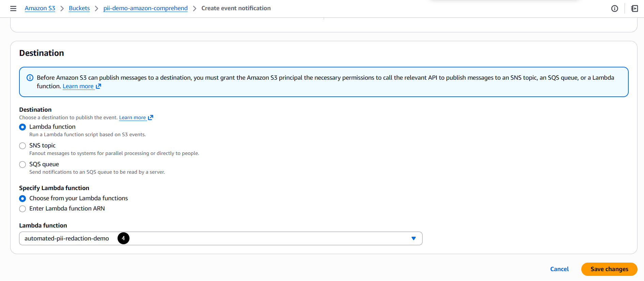The height and width of the screenshot is (281, 644).
Task: Cancel the event notification creation
Action: coord(559,269)
